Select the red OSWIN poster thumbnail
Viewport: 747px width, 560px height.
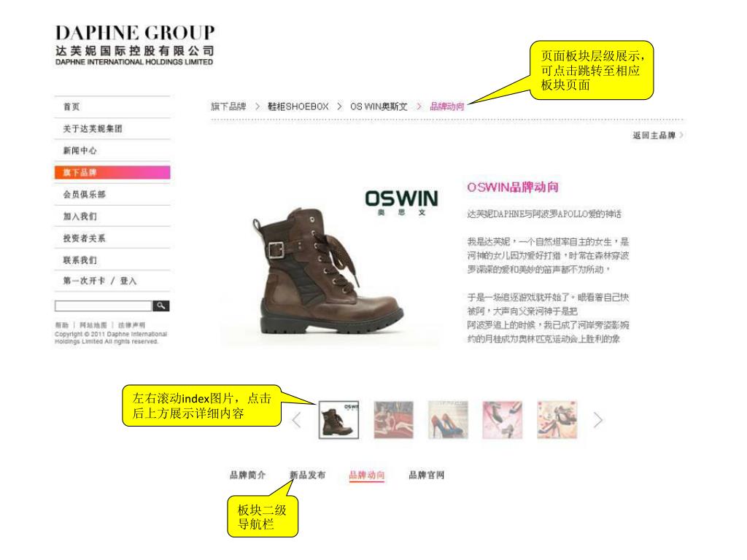click(x=393, y=419)
